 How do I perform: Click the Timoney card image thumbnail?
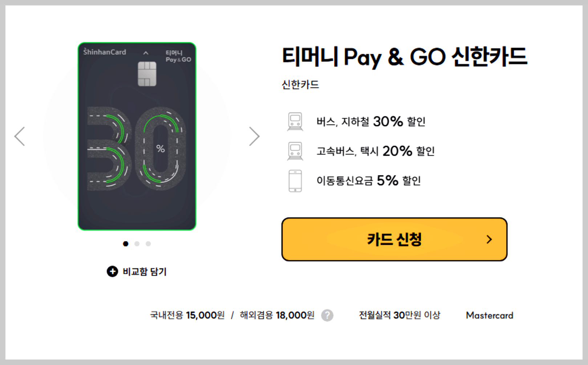[x=137, y=136]
